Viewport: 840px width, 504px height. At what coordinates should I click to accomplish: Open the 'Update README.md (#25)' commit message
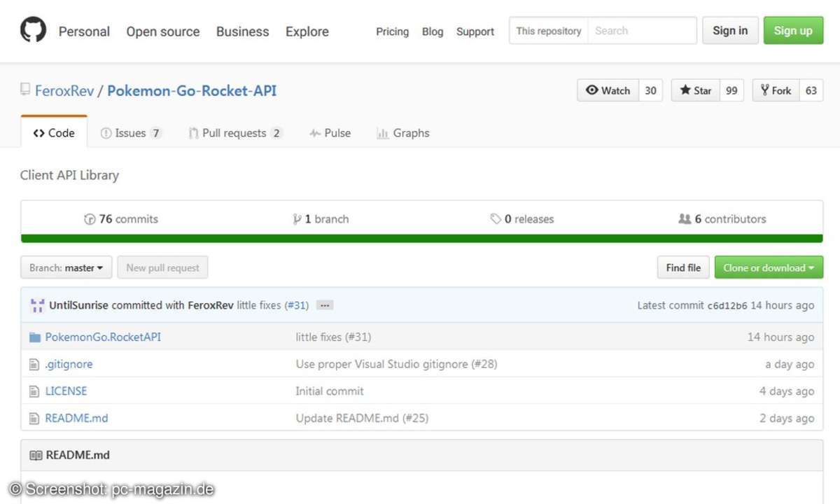[x=362, y=418]
